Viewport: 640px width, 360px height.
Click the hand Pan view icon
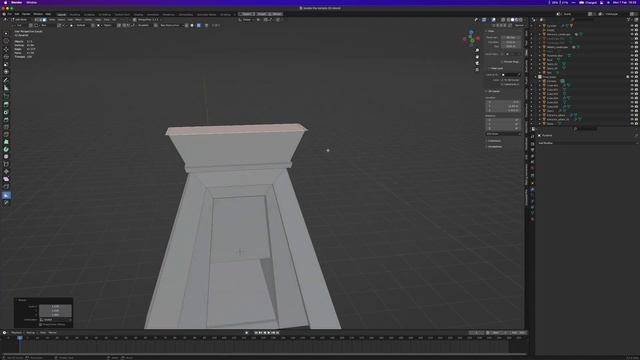point(477,57)
